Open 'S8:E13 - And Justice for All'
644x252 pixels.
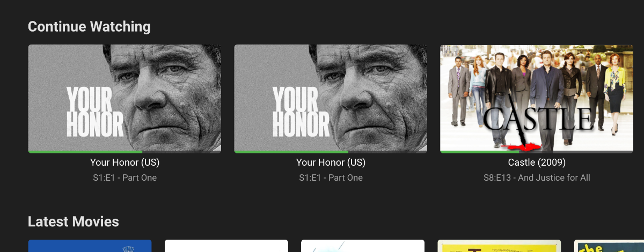[537, 177]
